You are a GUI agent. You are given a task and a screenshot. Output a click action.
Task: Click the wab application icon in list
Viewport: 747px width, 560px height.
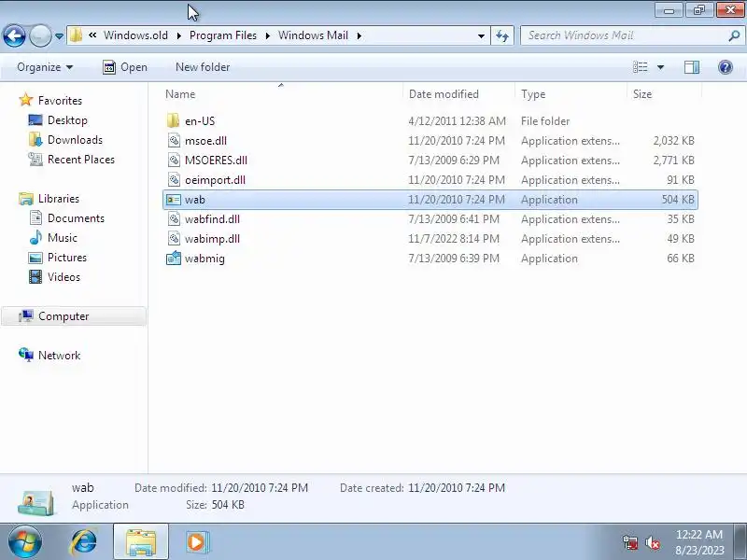click(174, 200)
